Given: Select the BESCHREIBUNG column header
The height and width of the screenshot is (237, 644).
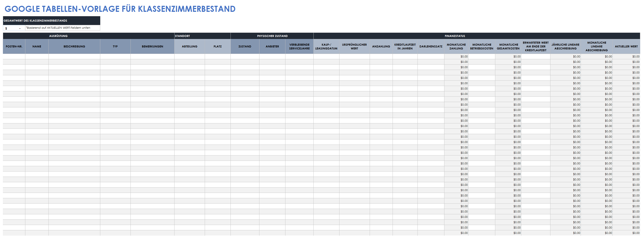Looking at the screenshot, I should click(74, 46).
